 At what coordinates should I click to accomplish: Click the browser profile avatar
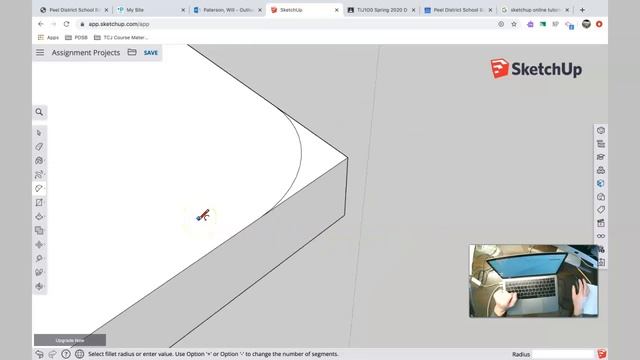(x=586, y=24)
